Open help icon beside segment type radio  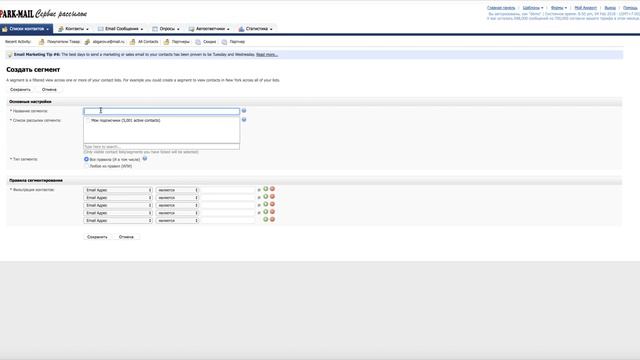click(145, 159)
